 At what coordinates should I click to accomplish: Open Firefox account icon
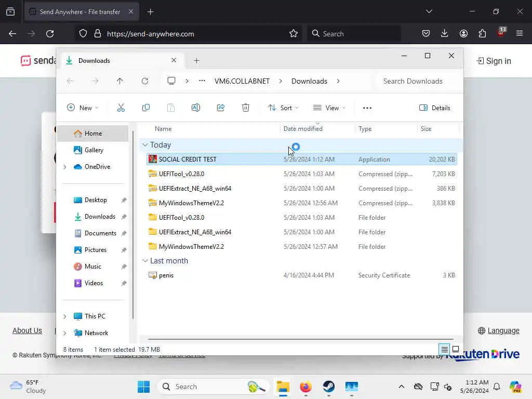tap(463, 34)
